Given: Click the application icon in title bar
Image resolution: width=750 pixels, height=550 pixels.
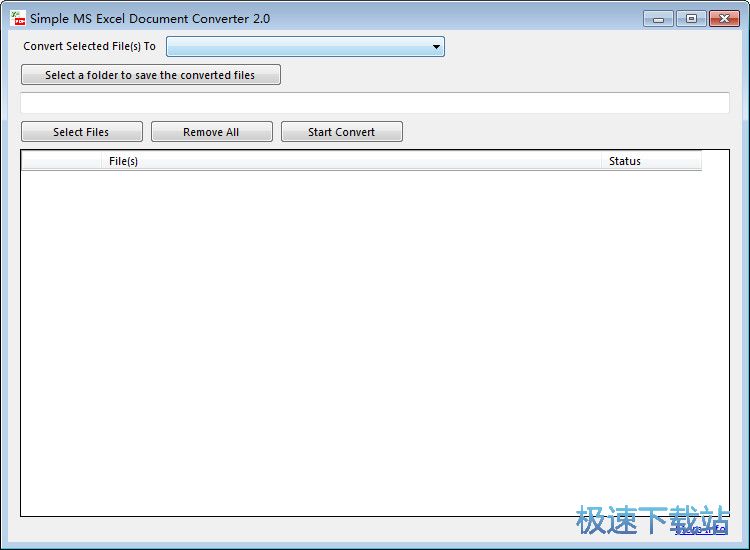Looking at the screenshot, I should 18,18.
